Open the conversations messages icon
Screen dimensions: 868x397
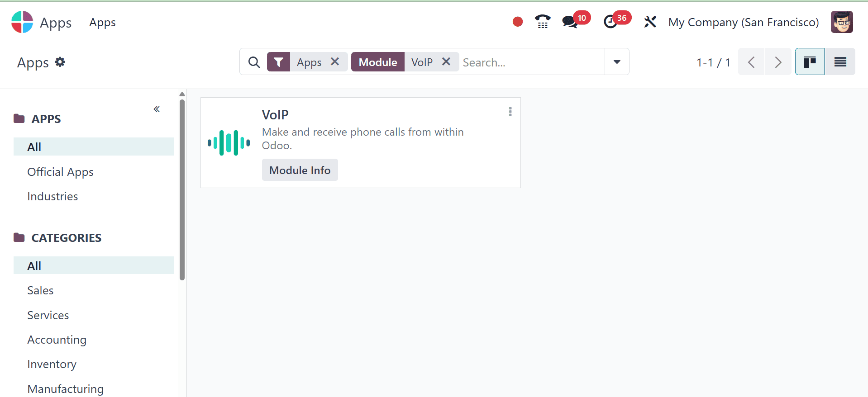pyautogui.click(x=569, y=22)
